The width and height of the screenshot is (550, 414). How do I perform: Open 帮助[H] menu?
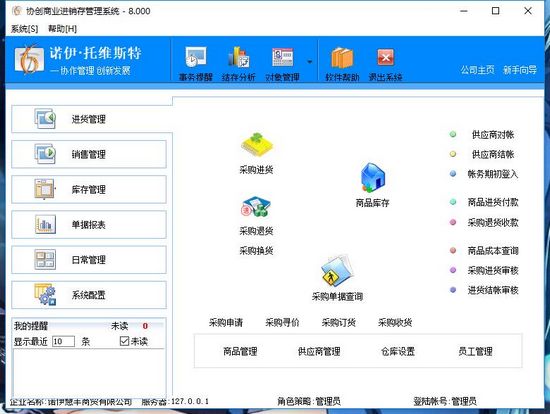[x=62, y=29]
